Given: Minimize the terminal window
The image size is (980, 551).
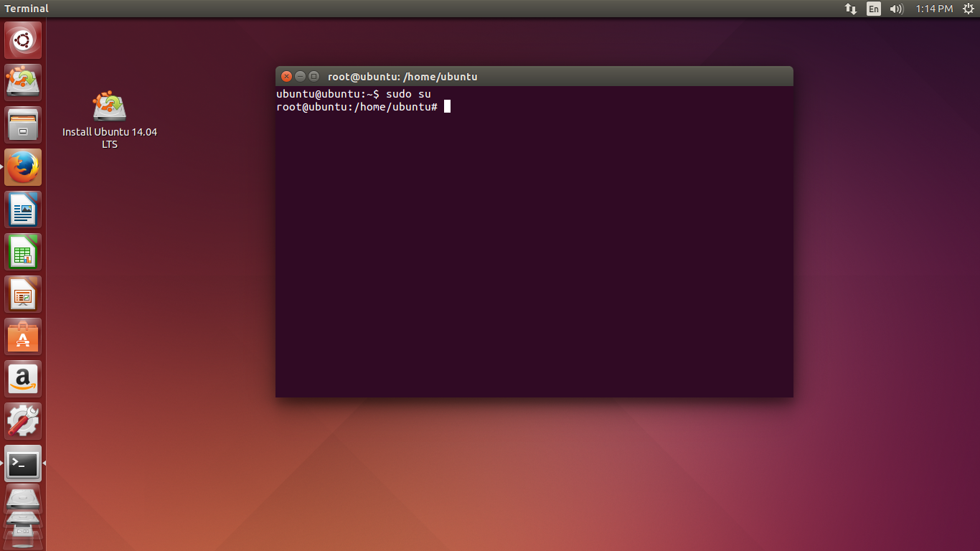Looking at the screenshot, I should click(300, 76).
